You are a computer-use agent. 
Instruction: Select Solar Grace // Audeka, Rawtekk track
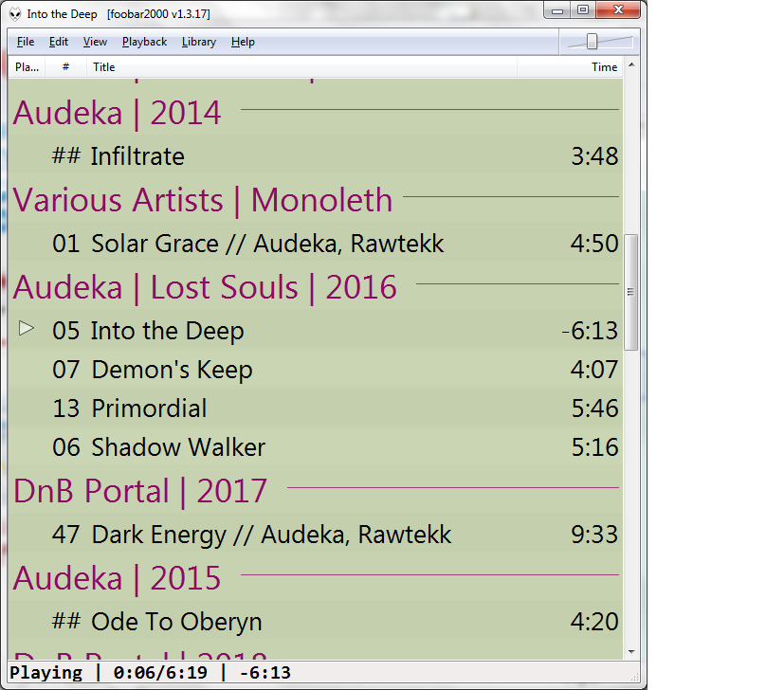(x=316, y=244)
